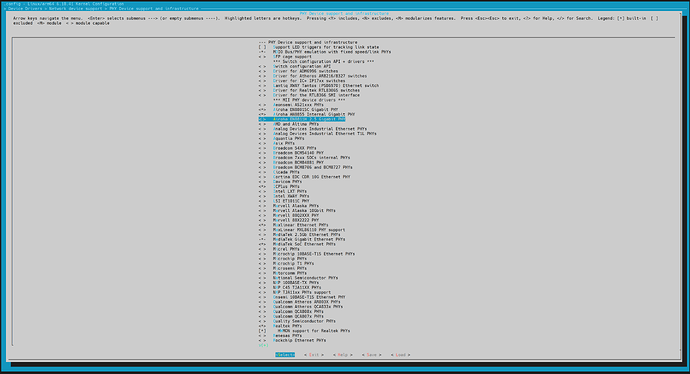Select Marvell Alaska 10Gbit PHYs
Viewport: 690px width, 374px height.
click(x=297, y=211)
